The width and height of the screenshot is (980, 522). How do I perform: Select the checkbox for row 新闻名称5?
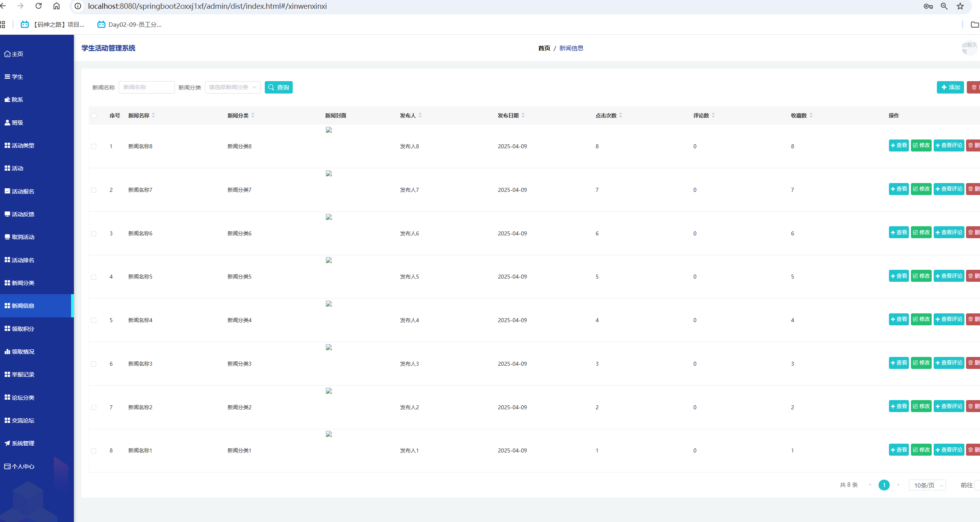pyautogui.click(x=94, y=277)
